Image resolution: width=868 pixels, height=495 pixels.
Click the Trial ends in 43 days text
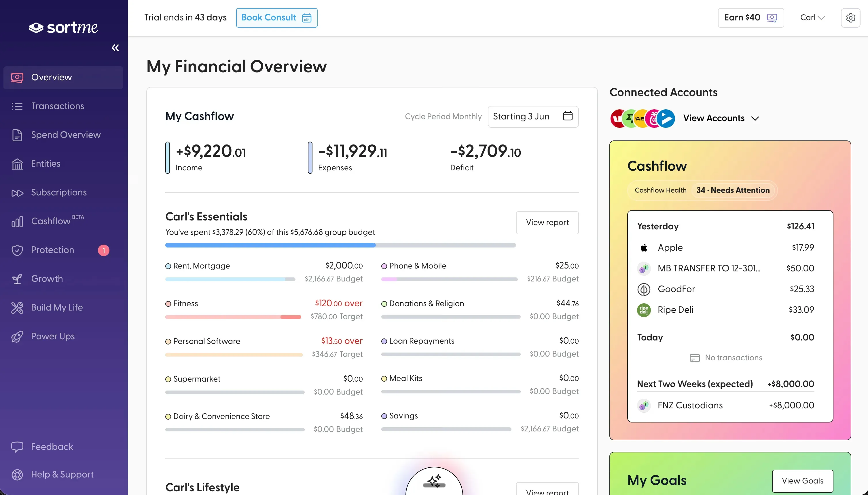click(x=185, y=18)
